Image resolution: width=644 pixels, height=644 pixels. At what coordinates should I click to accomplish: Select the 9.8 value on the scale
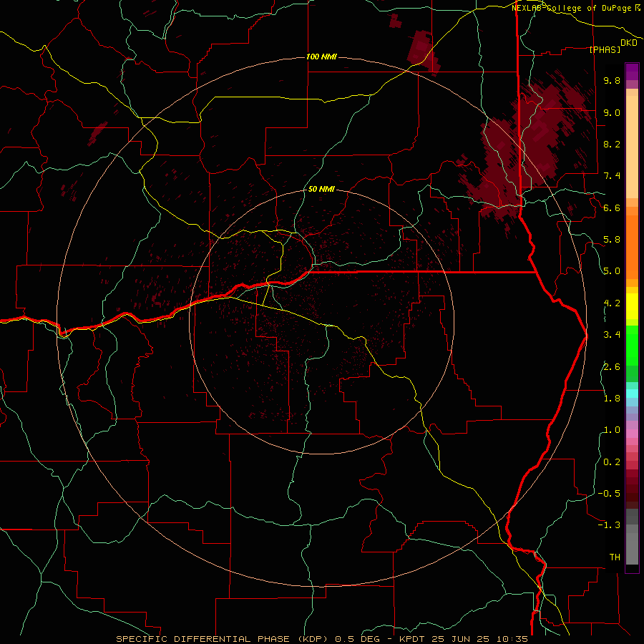click(612, 81)
